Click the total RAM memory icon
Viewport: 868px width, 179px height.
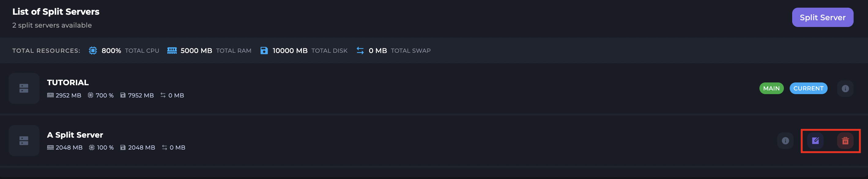click(x=172, y=51)
